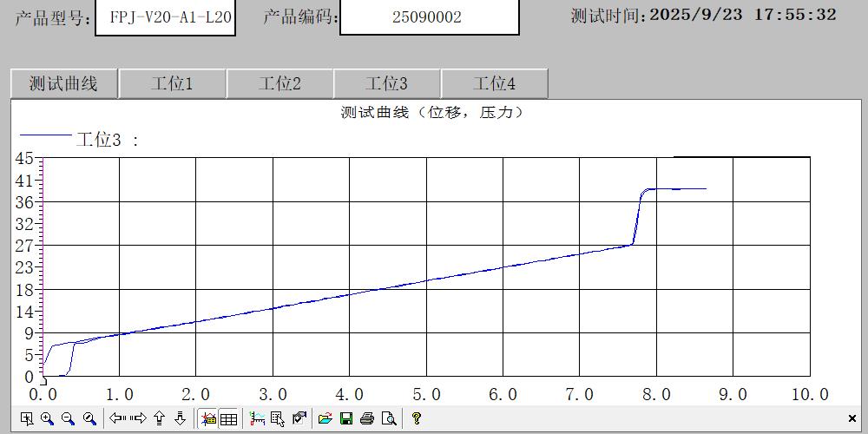Screen dimensions: 868x434
Task: Pan chart right with right arrow
Action: tap(139, 418)
